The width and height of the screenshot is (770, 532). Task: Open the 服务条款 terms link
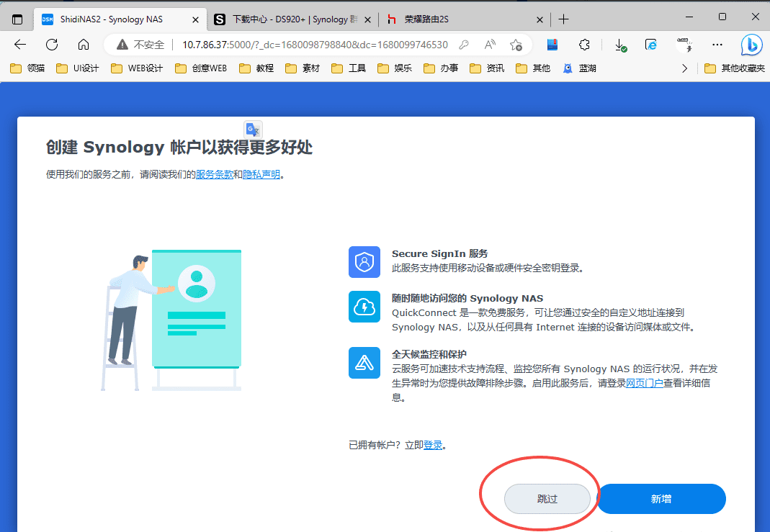[x=214, y=174]
